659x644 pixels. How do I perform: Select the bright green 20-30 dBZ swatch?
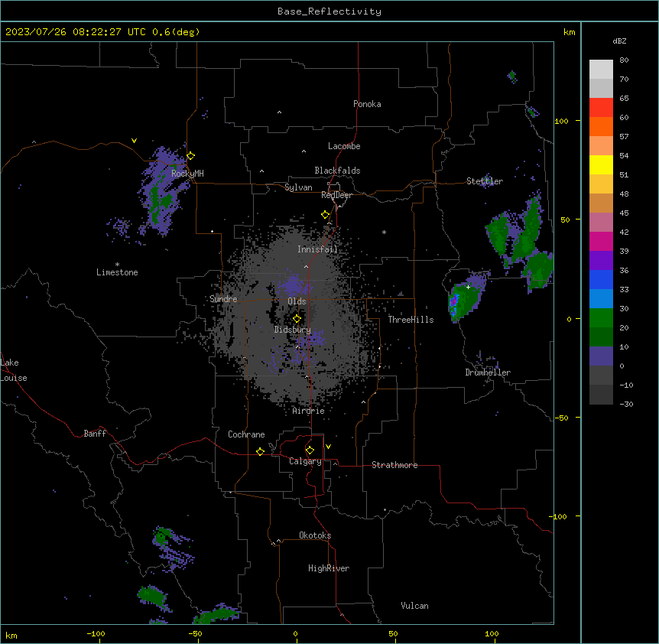pyautogui.click(x=601, y=318)
